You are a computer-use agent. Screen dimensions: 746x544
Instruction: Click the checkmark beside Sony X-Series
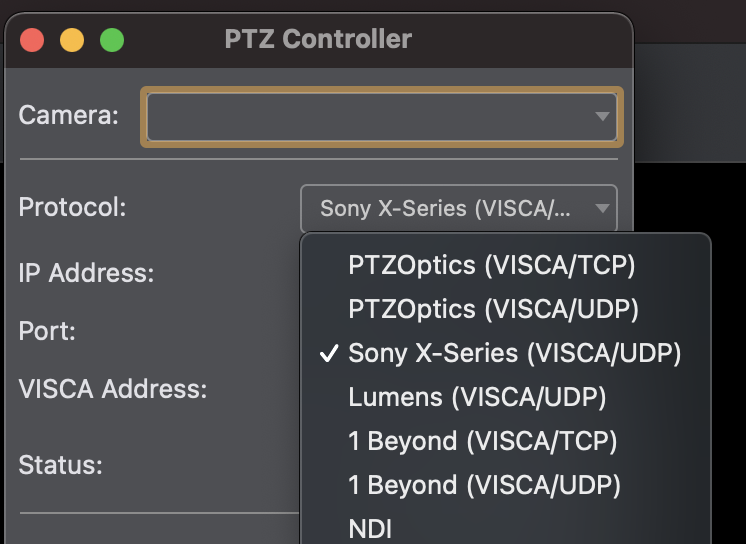[x=329, y=353]
